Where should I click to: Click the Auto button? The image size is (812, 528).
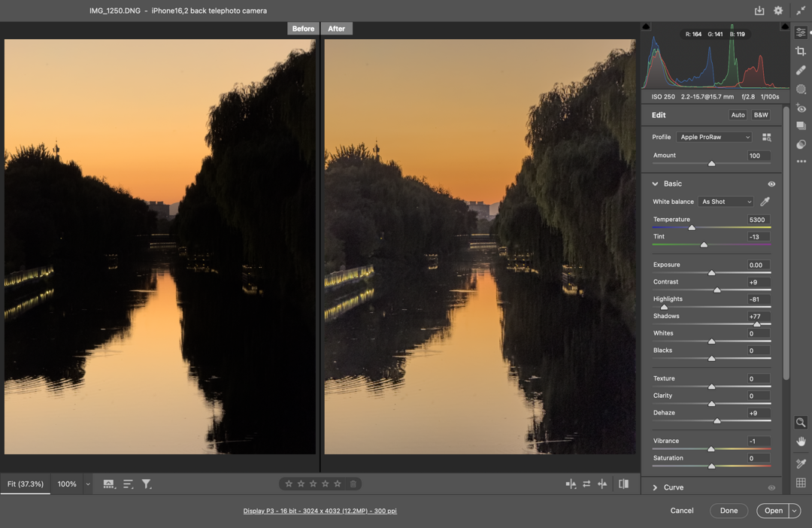[738, 115]
